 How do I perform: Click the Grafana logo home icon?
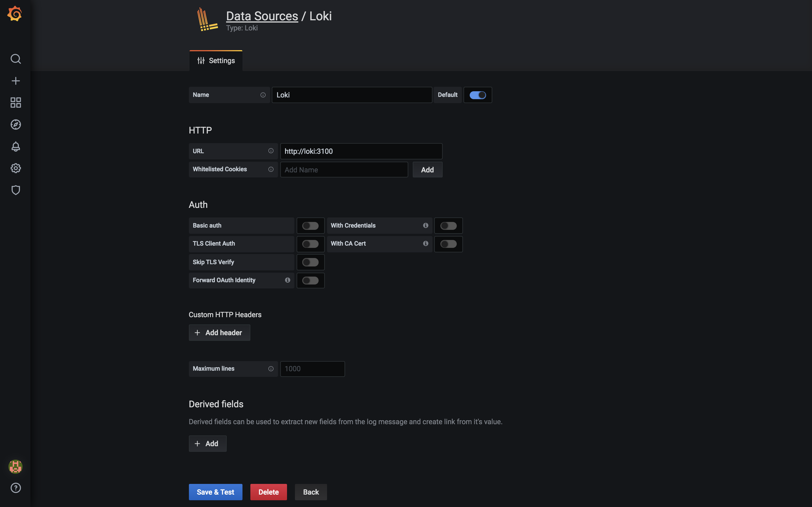[15, 14]
